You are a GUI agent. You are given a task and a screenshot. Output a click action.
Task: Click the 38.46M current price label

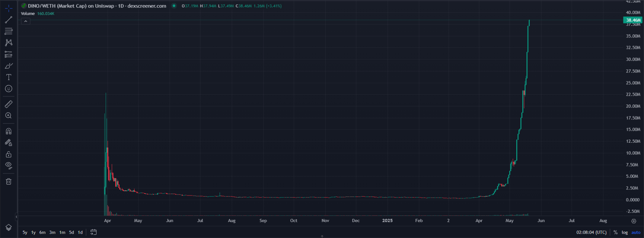click(633, 20)
